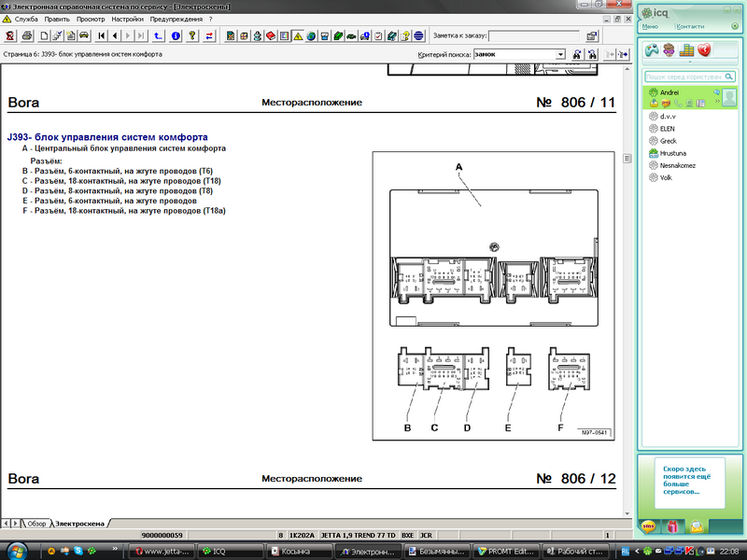Screen dimensions: 747x560
Task: Click the tab scroll left arrow
Action: pyautogui.click(x=6, y=524)
